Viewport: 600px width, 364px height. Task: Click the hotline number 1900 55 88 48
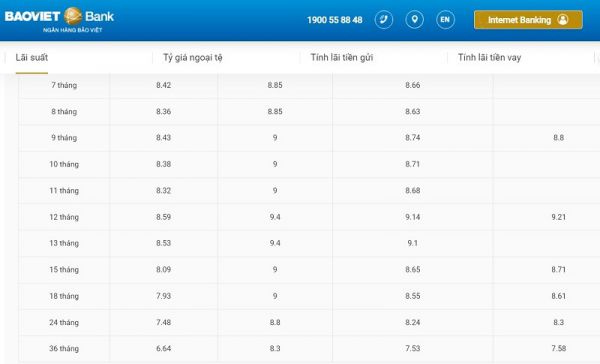334,20
